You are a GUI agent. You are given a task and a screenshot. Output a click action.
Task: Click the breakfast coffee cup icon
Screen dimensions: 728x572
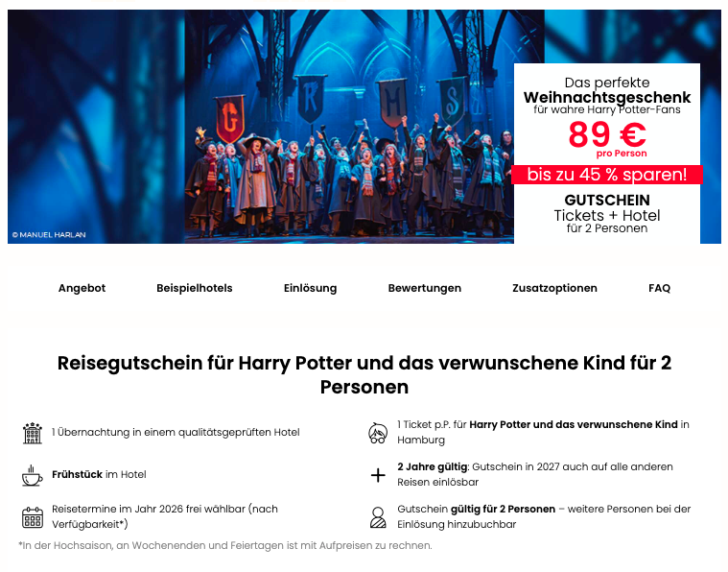tap(32, 475)
